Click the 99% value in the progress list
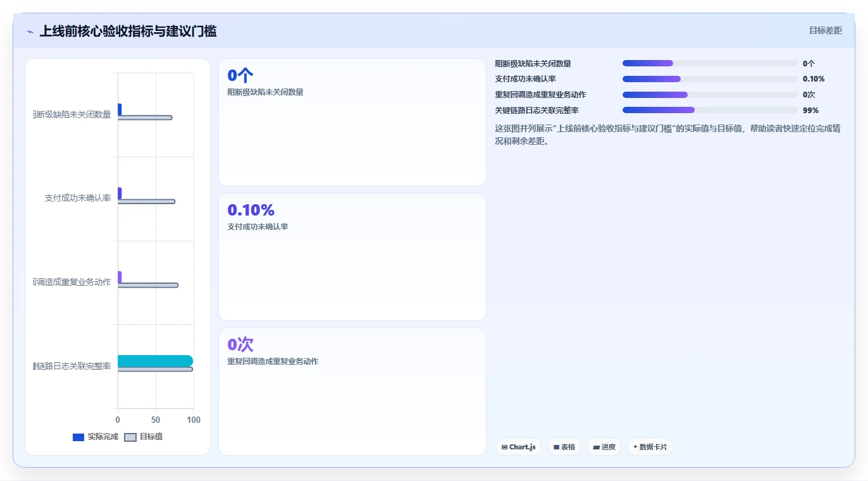This screenshot has width=868, height=481. [x=810, y=110]
